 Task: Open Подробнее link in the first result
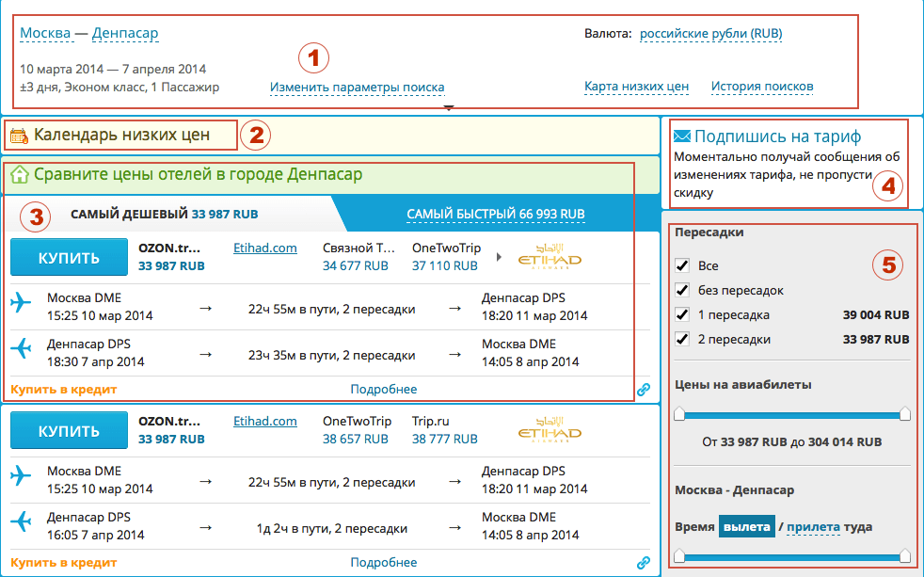point(383,389)
